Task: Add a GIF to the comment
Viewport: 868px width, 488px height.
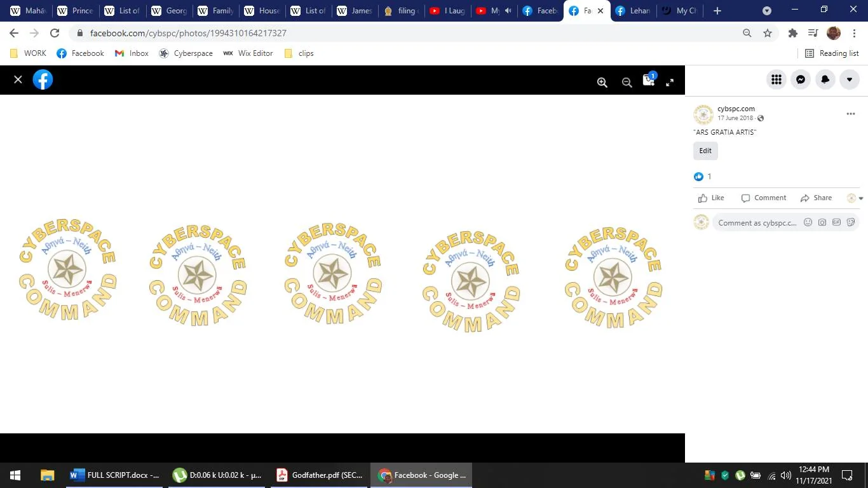Action: [836, 222]
